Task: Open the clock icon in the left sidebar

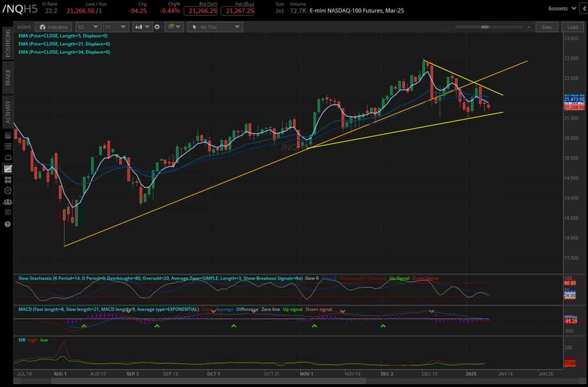Action: pyautogui.click(x=8, y=190)
